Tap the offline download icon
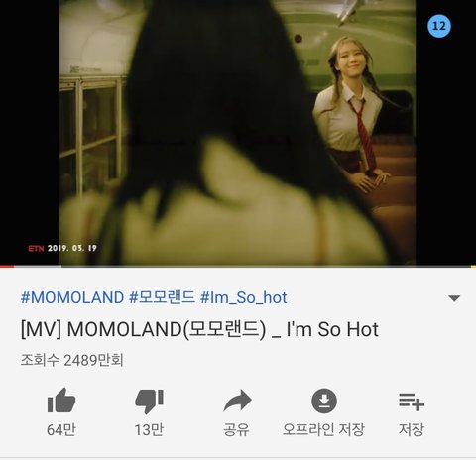The width and height of the screenshot is (476, 460). pos(324,401)
